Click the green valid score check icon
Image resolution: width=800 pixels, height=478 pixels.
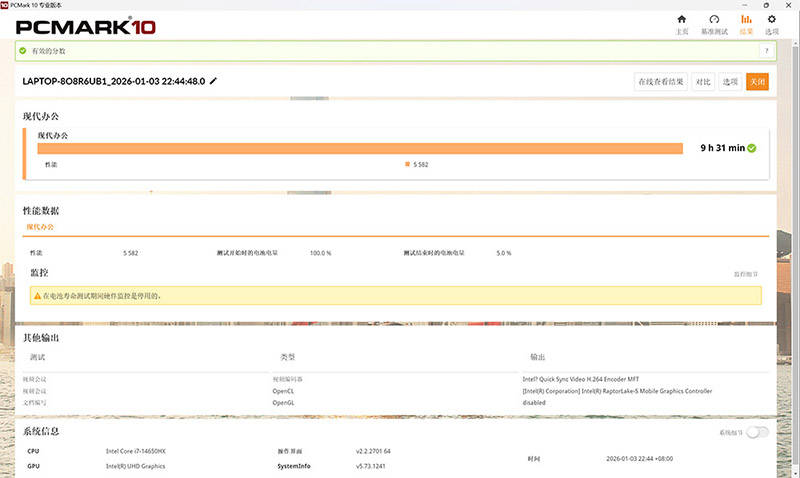click(x=22, y=51)
